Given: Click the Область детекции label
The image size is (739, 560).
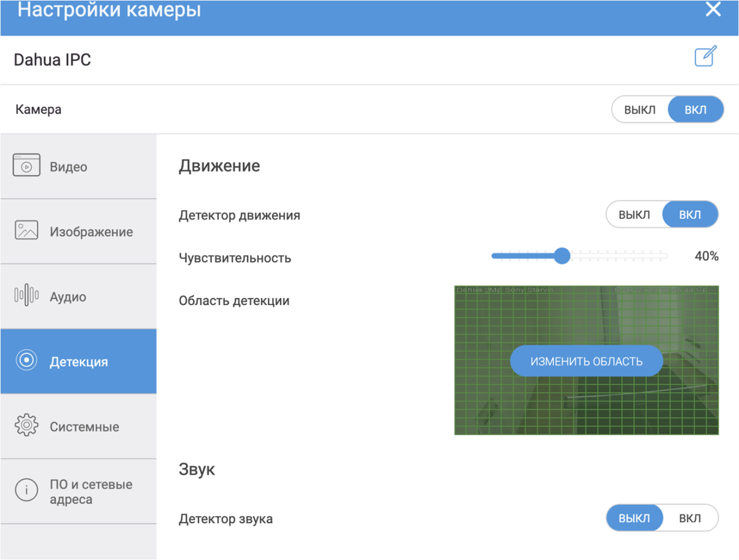Looking at the screenshot, I should pyautogui.click(x=234, y=301).
